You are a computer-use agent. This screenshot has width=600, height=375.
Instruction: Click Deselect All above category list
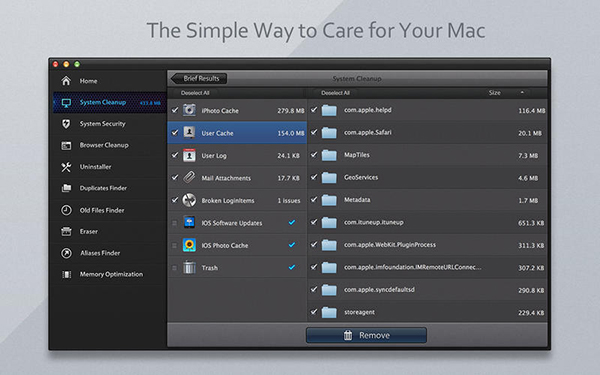(195, 93)
